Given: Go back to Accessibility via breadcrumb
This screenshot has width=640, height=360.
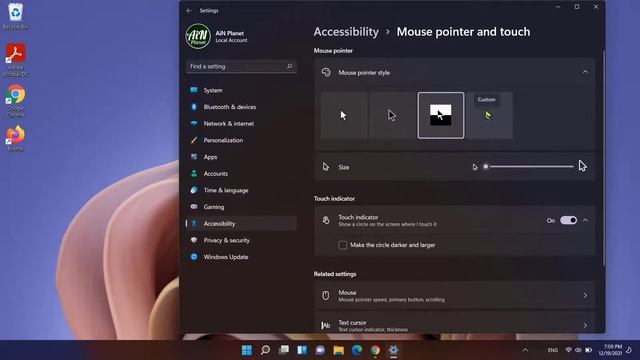Looking at the screenshot, I should pyautogui.click(x=346, y=32).
